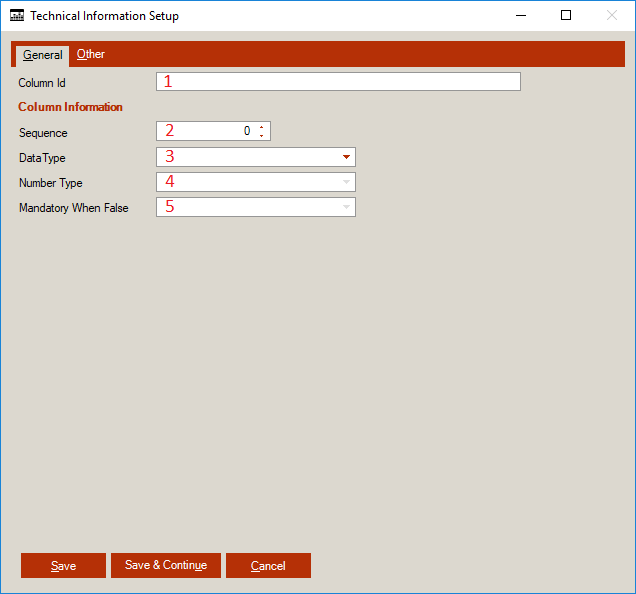The image size is (636, 594).
Task: Click the Column Id label
Action: click(42, 83)
